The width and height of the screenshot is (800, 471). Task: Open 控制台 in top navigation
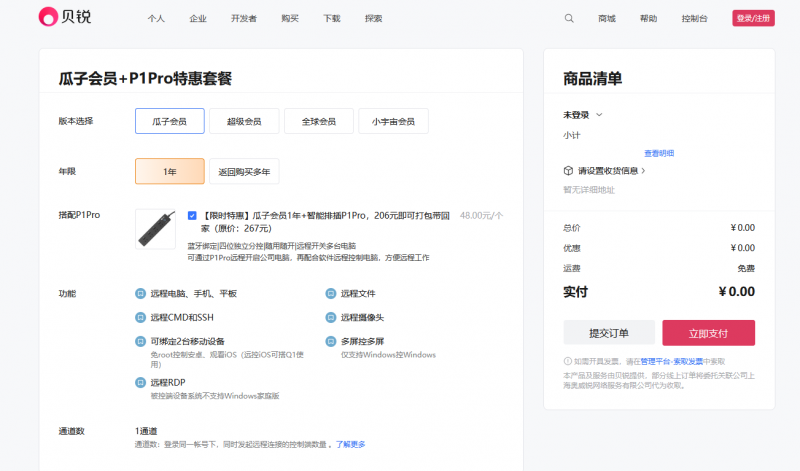click(695, 18)
